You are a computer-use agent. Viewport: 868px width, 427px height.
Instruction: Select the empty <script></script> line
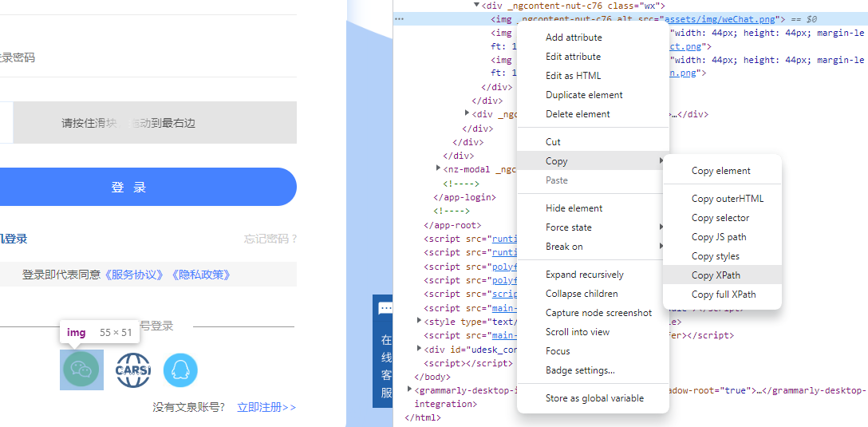tap(468, 363)
